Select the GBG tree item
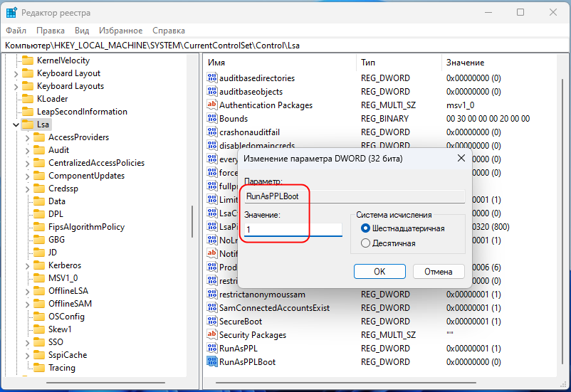The height and width of the screenshot is (392, 571). [x=56, y=240]
